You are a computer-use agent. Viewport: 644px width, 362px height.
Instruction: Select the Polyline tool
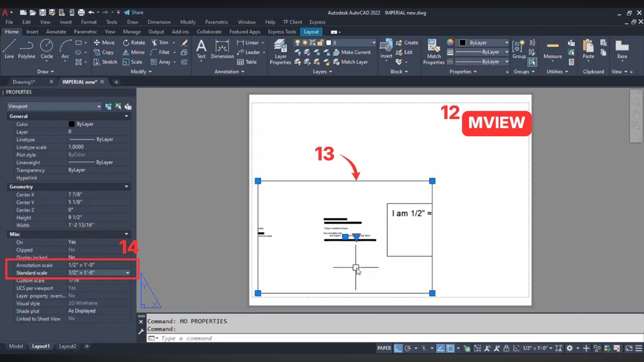coord(26,49)
